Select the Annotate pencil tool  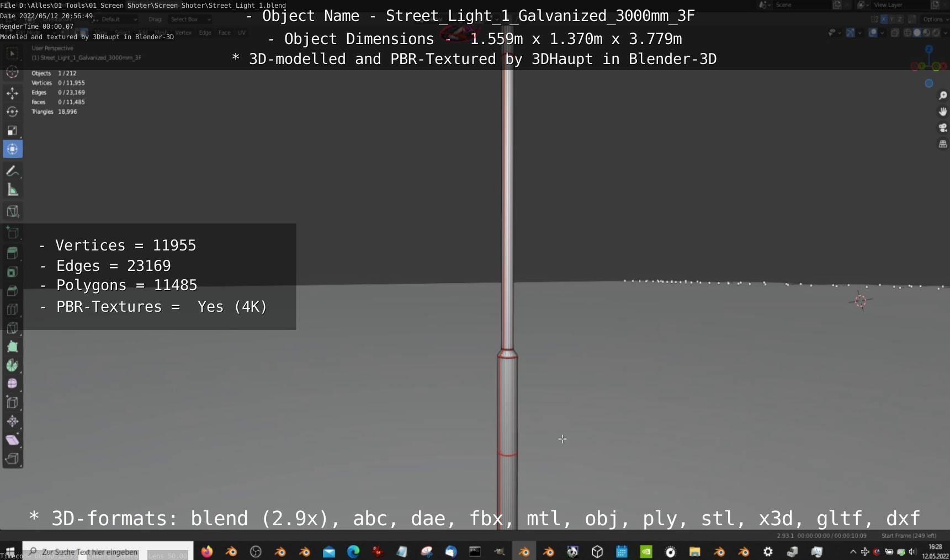12,171
